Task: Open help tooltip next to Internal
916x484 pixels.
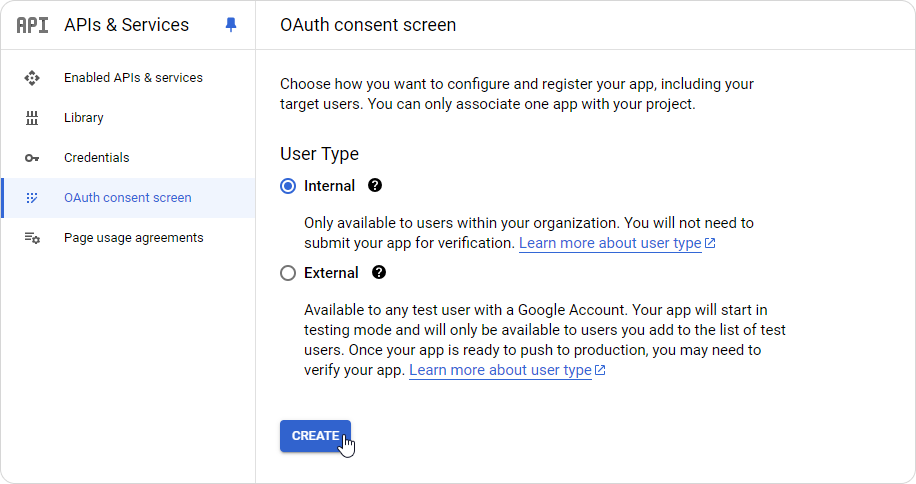Action: pos(375,185)
